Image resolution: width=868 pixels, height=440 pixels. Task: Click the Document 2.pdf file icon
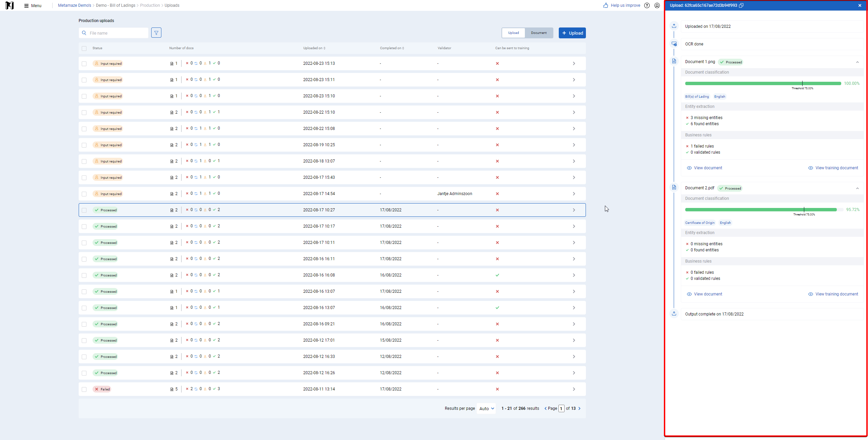click(x=674, y=188)
